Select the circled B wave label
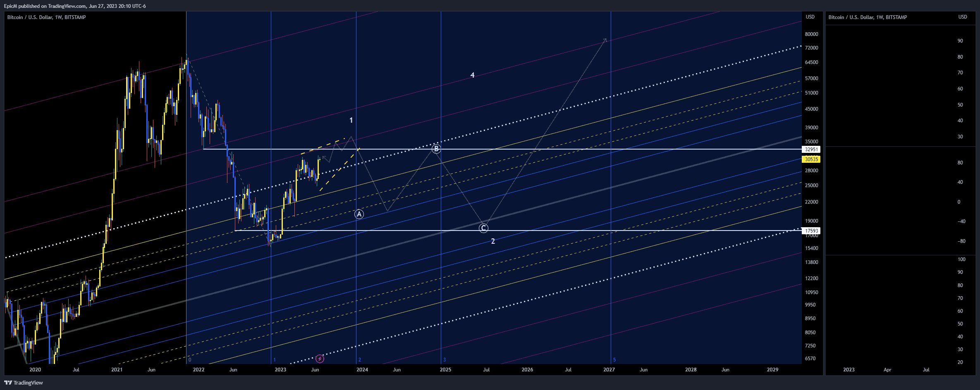Screen dimensions: 980x390 point(436,149)
